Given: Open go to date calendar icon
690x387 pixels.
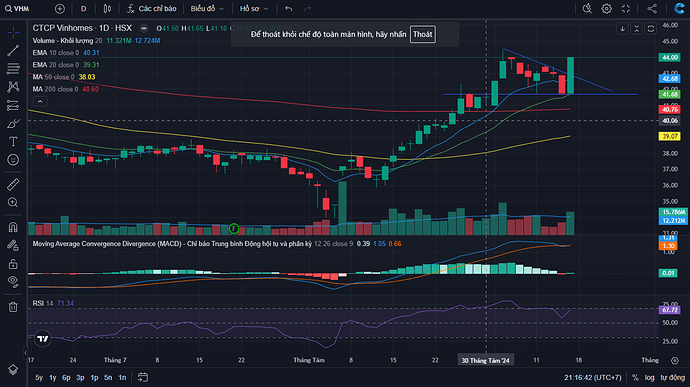Looking at the screenshot, I should (x=143, y=377).
